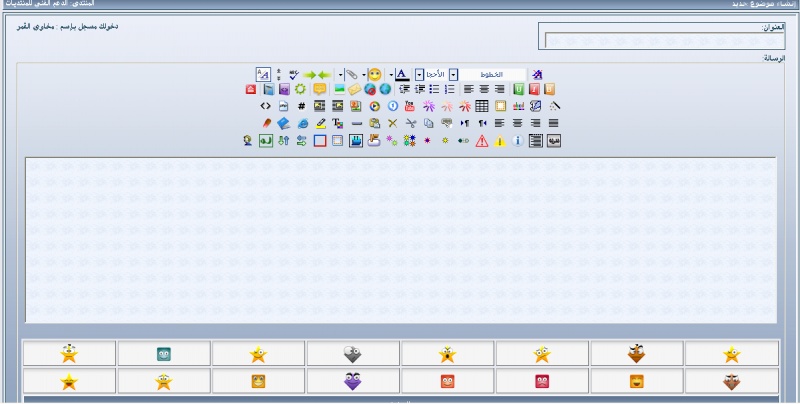
Task: Click the hash symbol icon
Action: (301, 106)
